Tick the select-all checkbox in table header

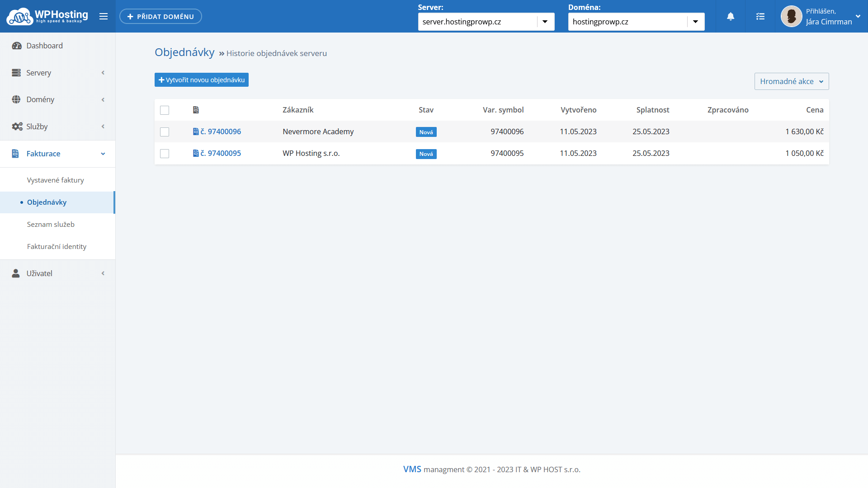point(165,110)
